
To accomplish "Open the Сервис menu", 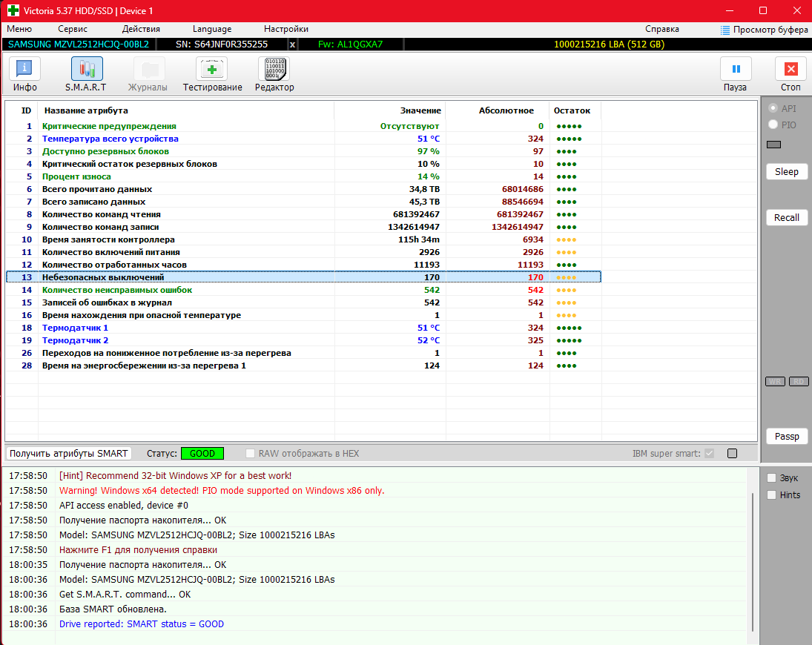I will click(73, 29).
